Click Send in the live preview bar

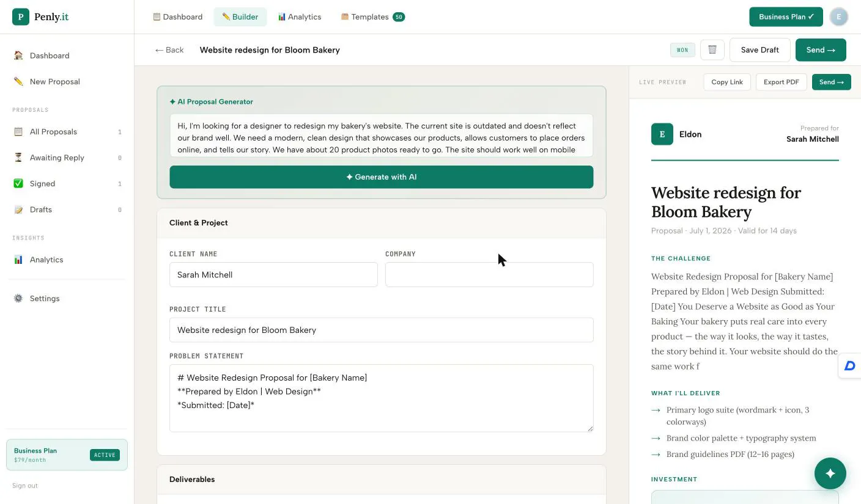click(832, 82)
